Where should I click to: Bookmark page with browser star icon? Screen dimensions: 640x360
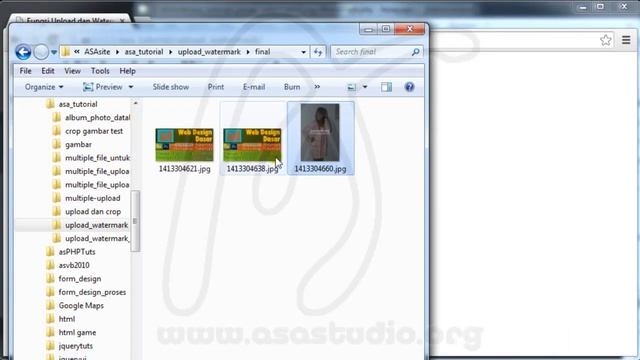pyautogui.click(x=606, y=40)
